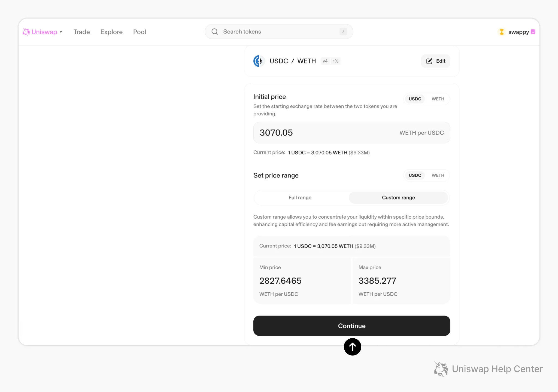This screenshot has width=558, height=392.
Task: Click the slash shortcut key badge
Action: pos(343,32)
